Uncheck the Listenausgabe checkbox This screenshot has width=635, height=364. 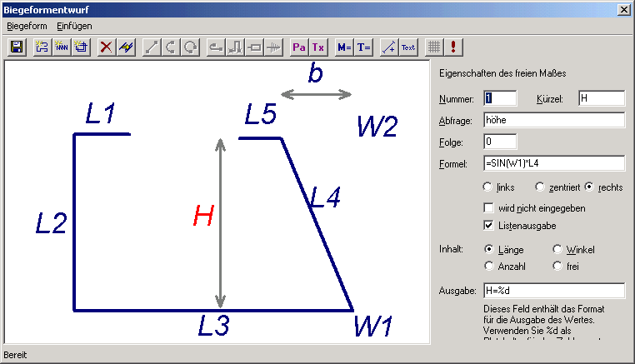489,226
